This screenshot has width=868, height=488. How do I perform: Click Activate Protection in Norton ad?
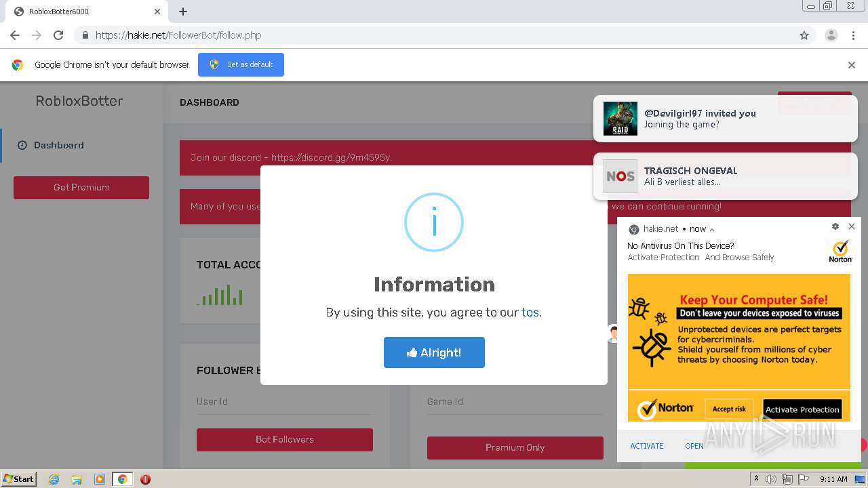pos(802,409)
